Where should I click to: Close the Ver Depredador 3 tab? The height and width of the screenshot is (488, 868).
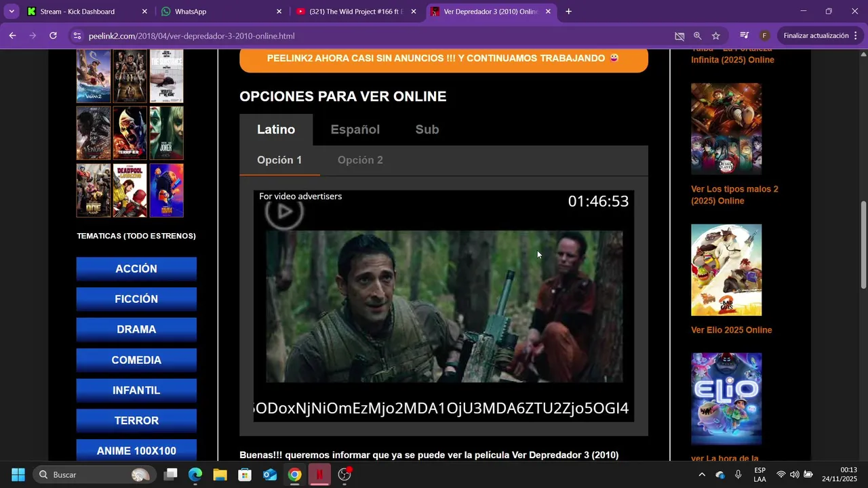click(548, 12)
